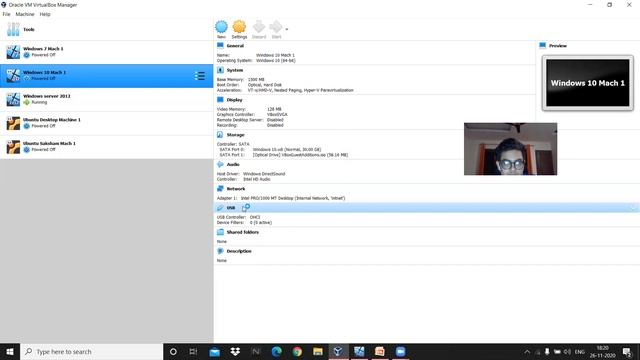The image size is (640, 360).
Task: Select the Windows 10 Mach 1 machine
Action: [107, 76]
